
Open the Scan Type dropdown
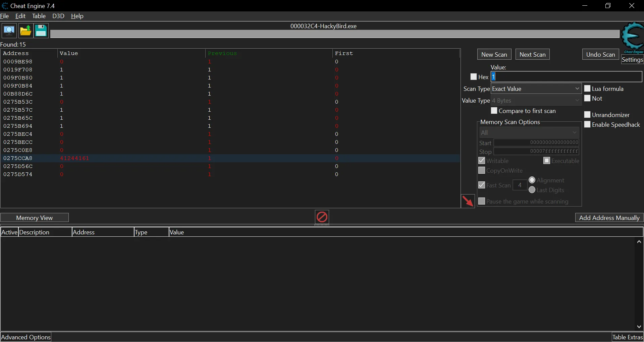[536, 89]
